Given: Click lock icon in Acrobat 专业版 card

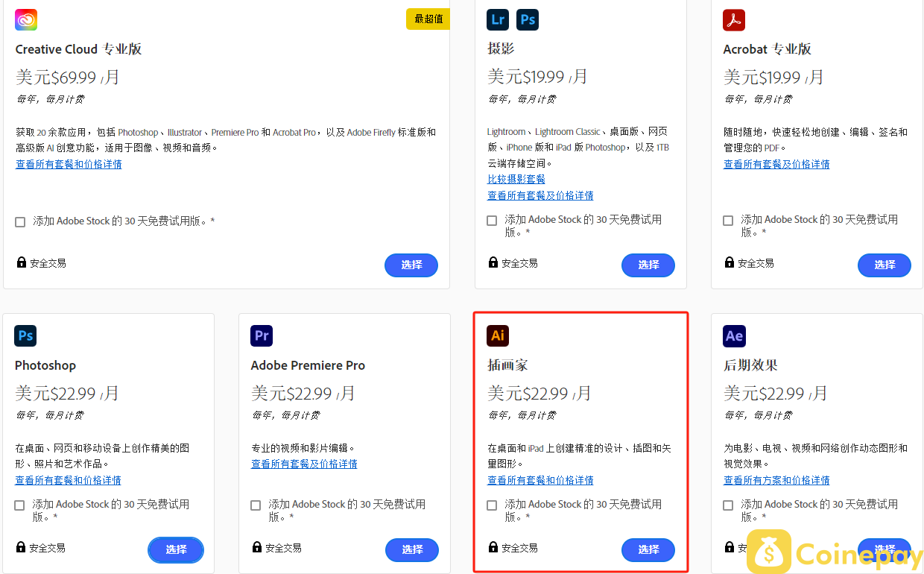Looking at the screenshot, I should [729, 262].
